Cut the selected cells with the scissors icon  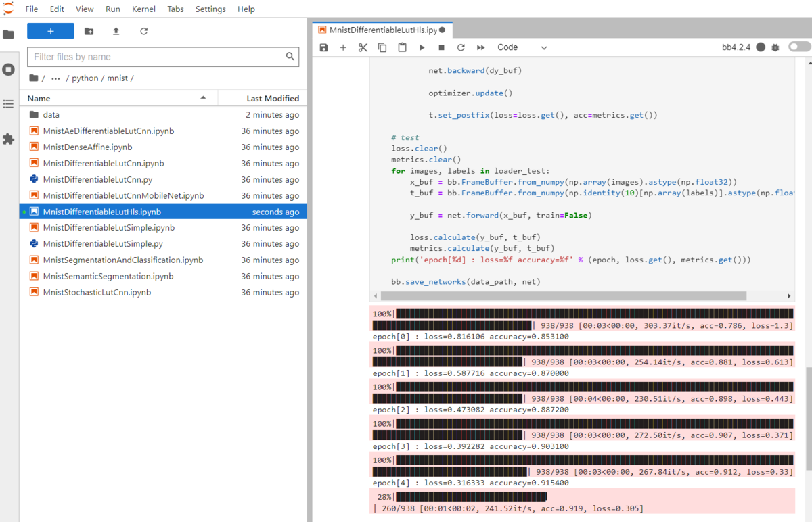pos(363,47)
